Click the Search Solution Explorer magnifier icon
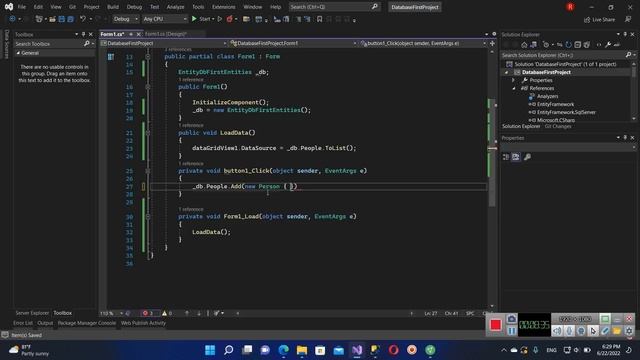Image resolution: width=640 pixels, height=360 pixels. (628, 55)
